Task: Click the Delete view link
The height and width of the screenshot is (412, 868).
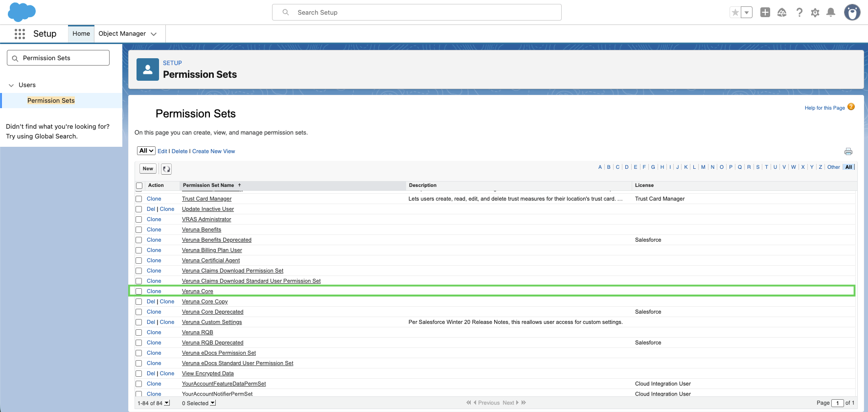Action: pos(180,151)
